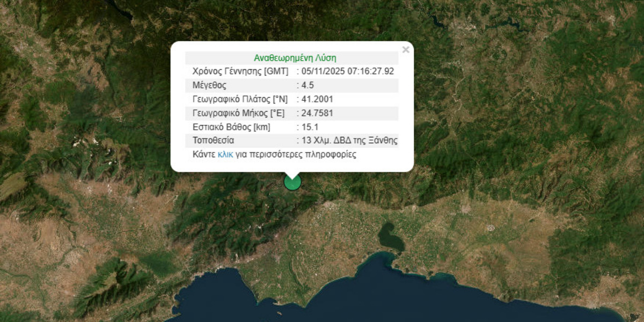Click the Τοποθεσία row label
Image resolution: width=644 pixels, height=322 pixels.
[213, 141]
